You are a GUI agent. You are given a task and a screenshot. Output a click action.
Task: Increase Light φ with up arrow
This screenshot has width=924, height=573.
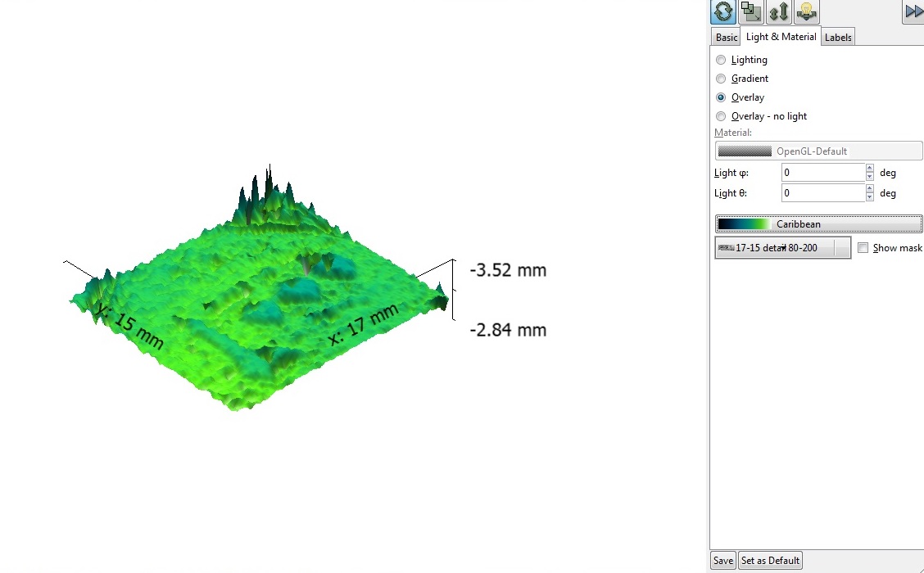[x=870, y=169]
